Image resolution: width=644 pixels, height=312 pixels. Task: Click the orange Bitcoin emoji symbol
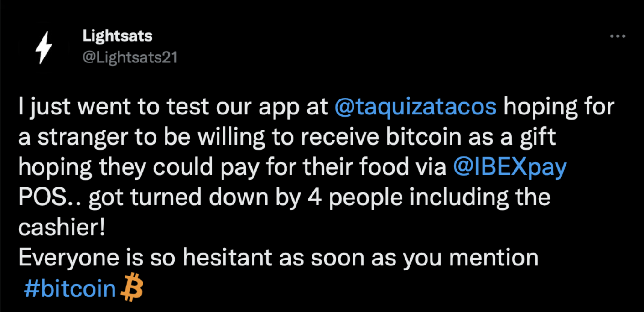tap(132, 289)
